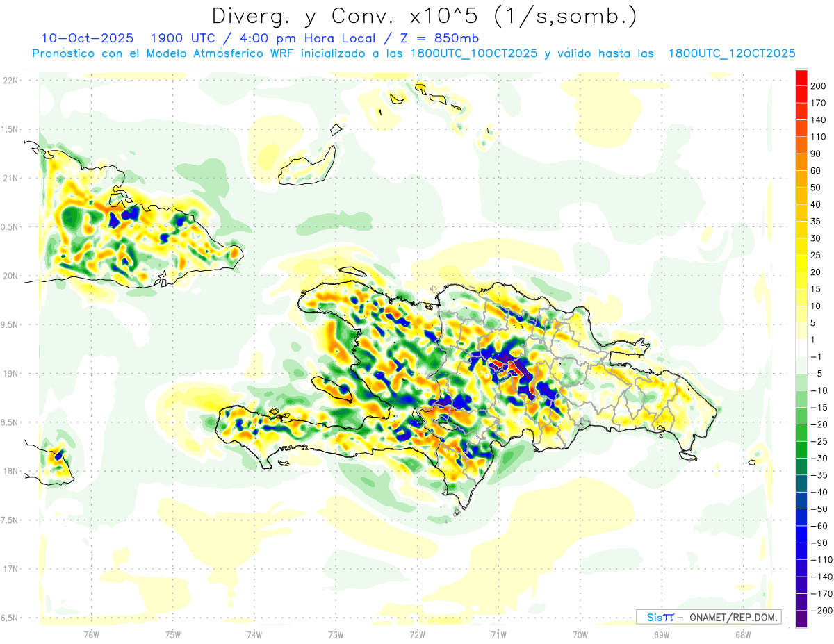This screenshot has height=644, width=834.
Task: Click the red divergence maximum in central Hispaniola
Action: point(505,364)
